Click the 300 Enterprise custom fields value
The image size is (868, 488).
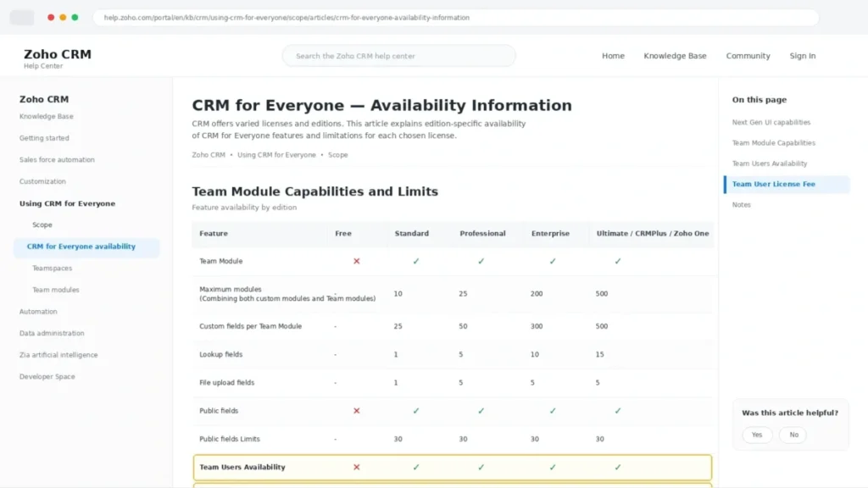[x=537, y=326]
